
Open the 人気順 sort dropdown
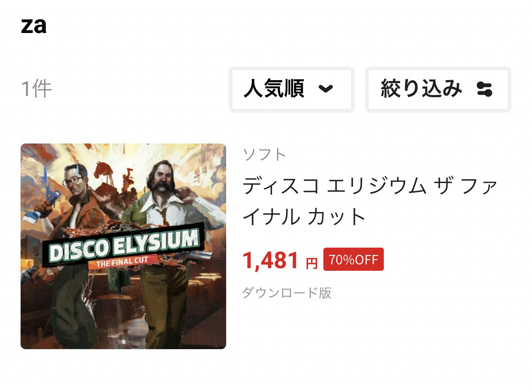(291, 90)
